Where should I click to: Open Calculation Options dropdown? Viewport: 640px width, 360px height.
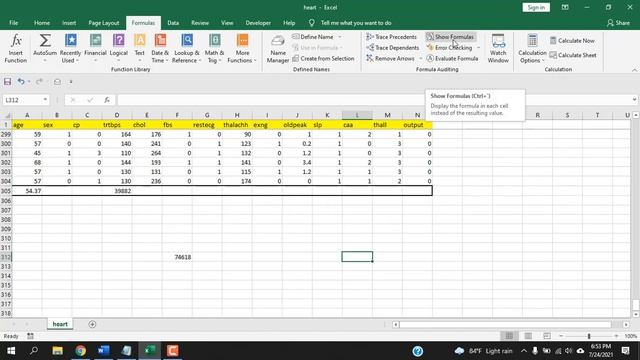532,49
